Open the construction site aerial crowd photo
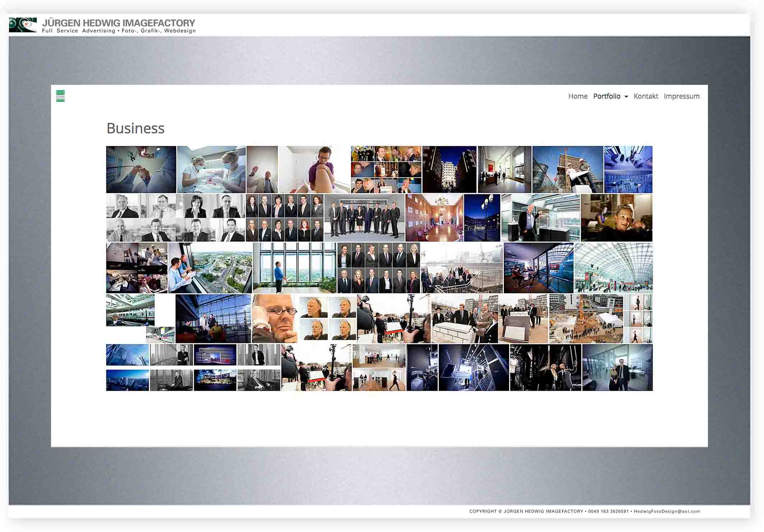 coord(586,318)
